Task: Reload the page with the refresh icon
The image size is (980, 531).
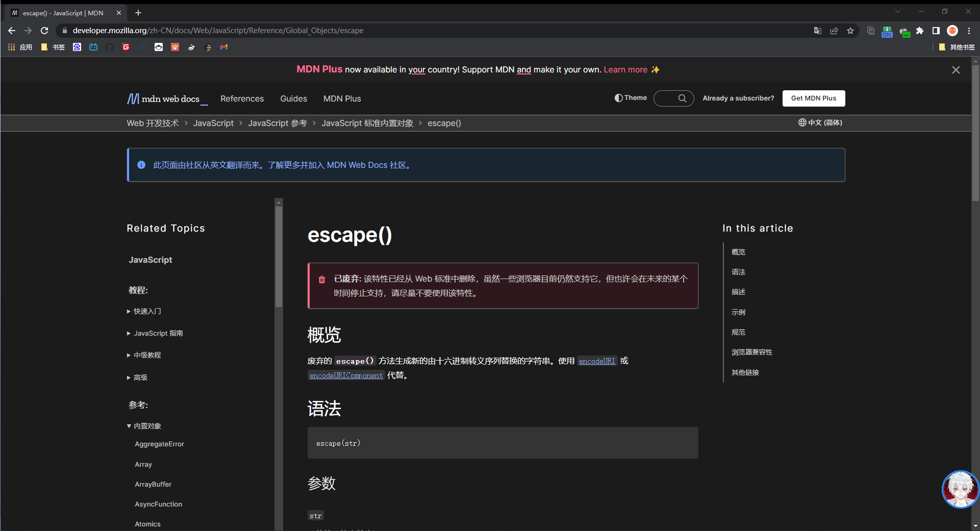Action: click(44, 31)
